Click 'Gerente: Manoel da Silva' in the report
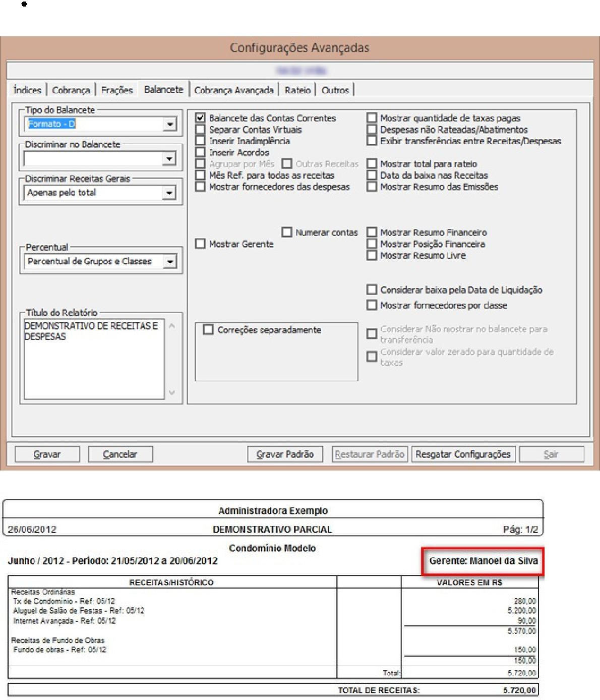This screenshot has height=700, width=600. coord(484,561)
